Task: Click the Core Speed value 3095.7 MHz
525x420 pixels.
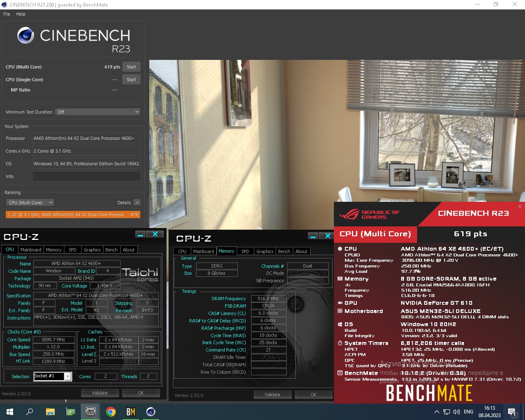Action: coord(54,340)
